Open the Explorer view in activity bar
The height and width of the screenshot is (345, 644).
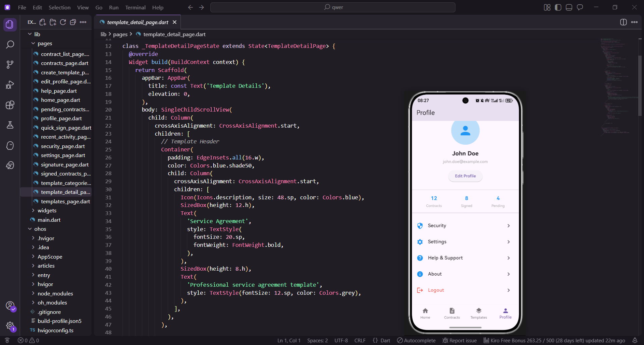click(10, 24)
